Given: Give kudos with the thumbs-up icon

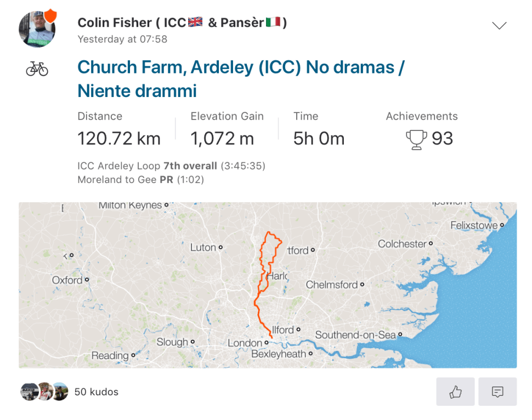Looking at the screenshot, I should [x=455, y=391].
